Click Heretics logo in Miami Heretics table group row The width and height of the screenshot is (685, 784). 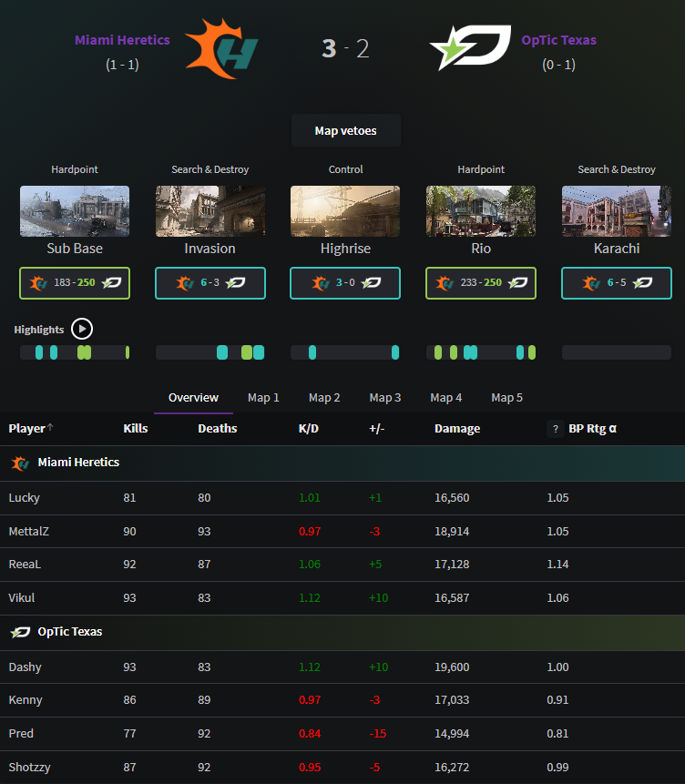pos(20,463)
